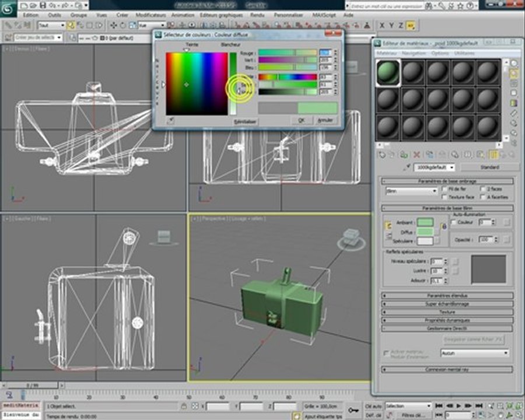Click Assign Material to Selection icon

[404, 155]
